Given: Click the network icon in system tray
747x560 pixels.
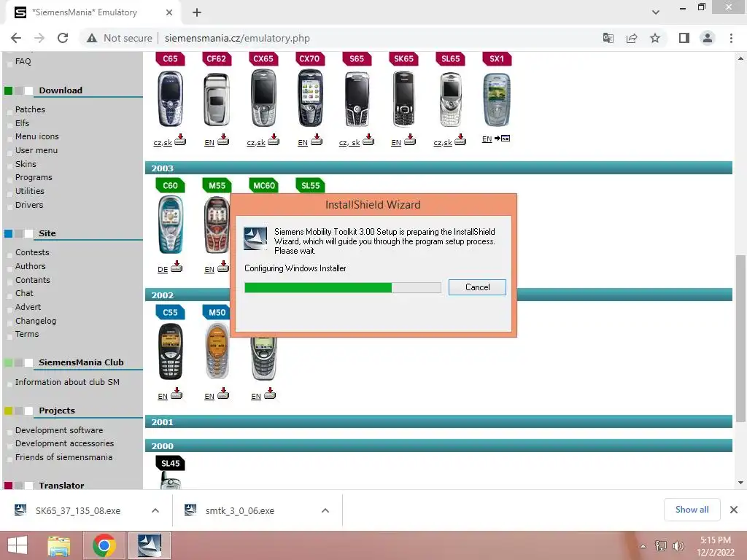Looking at the screenshot, I should click(661, 546).
